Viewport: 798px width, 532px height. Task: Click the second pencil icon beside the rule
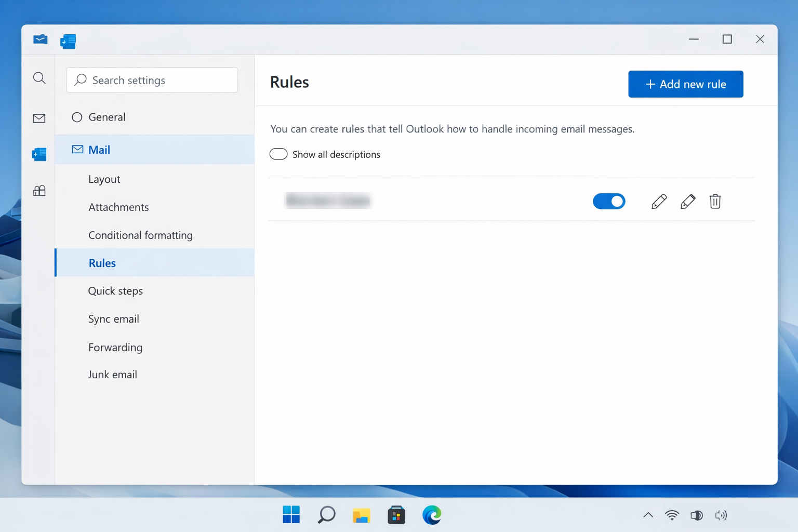[x=688, y=201]
